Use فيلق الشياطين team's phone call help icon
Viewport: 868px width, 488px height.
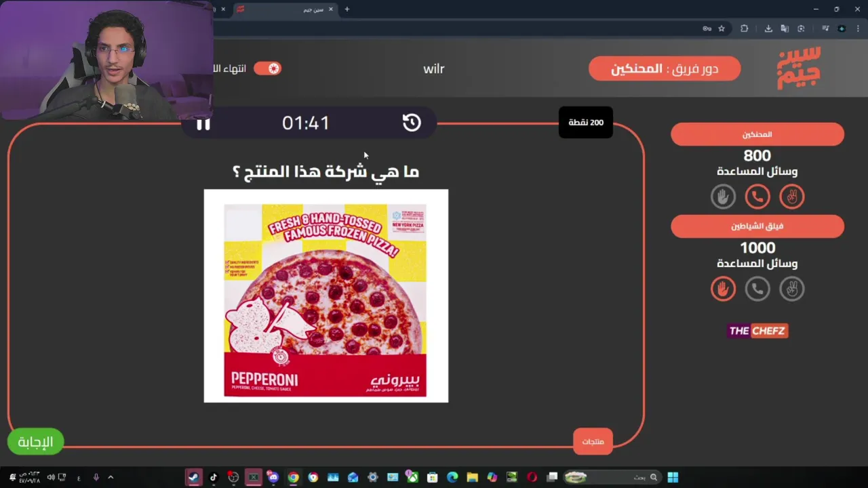[757, 289]
